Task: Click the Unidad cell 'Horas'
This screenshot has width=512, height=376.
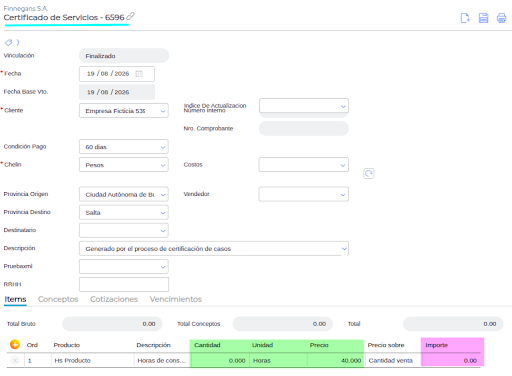Action: (x=278, y=361)
